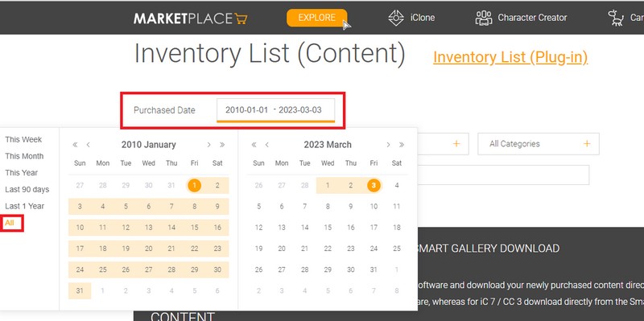Go to next month in 2023 March calendar
Screen dimensions: 644x321
[388, 145]
